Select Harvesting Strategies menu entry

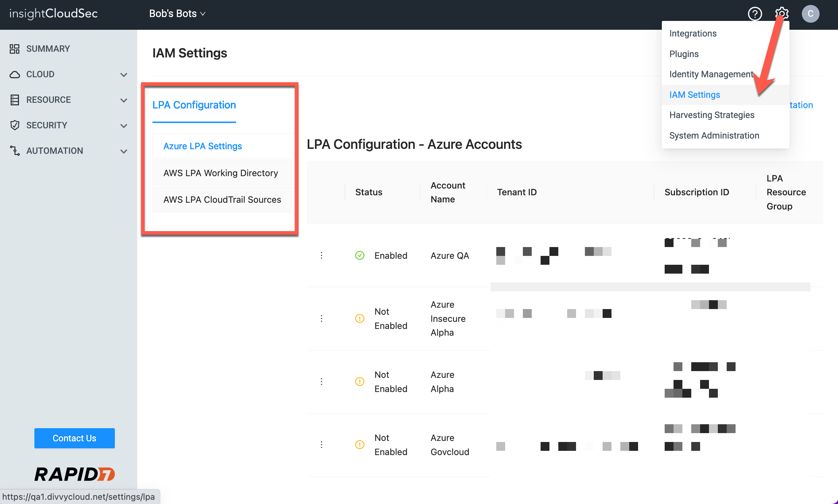click(x=725, y=115)
